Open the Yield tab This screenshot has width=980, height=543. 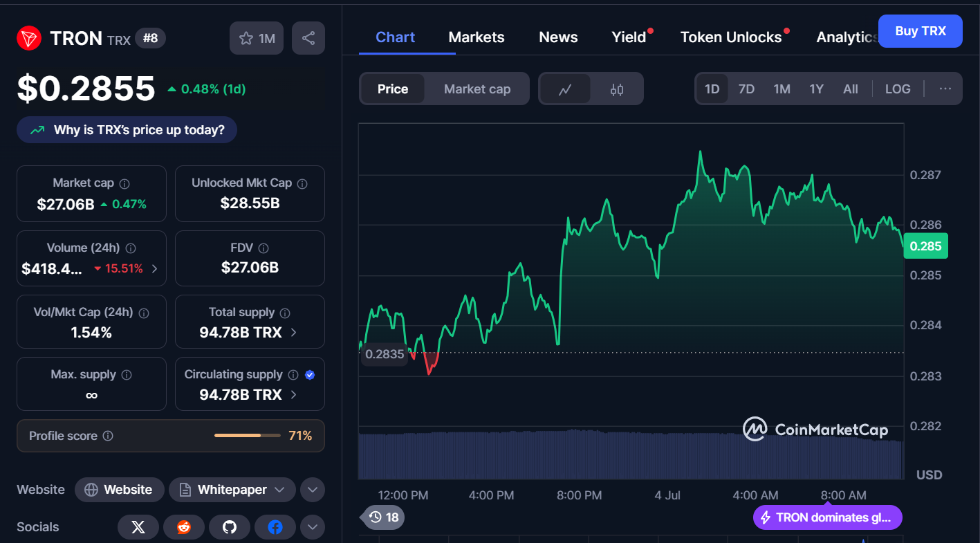(x=629, y=37)
